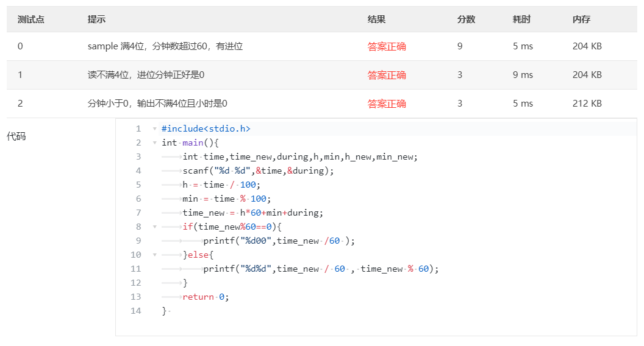Click the printf("%d%d") code line
Viewport: 644px width, 346px height.
[x=321, y=269]
